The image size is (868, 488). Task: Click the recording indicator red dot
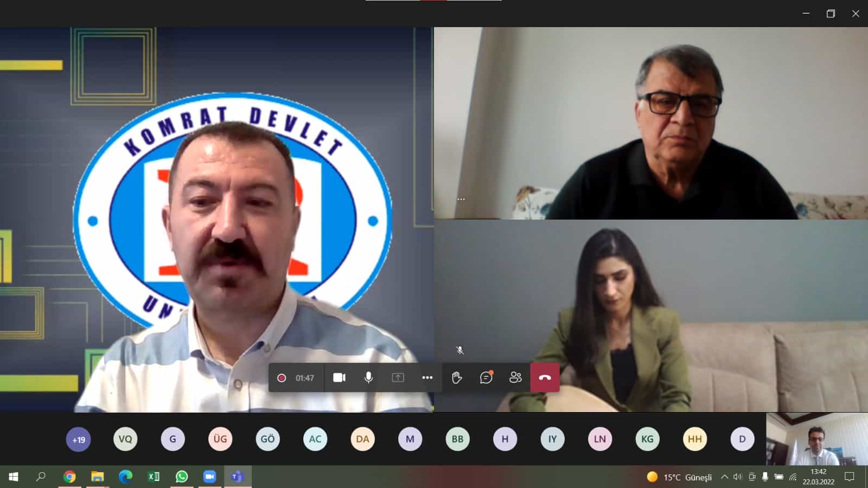282,378
